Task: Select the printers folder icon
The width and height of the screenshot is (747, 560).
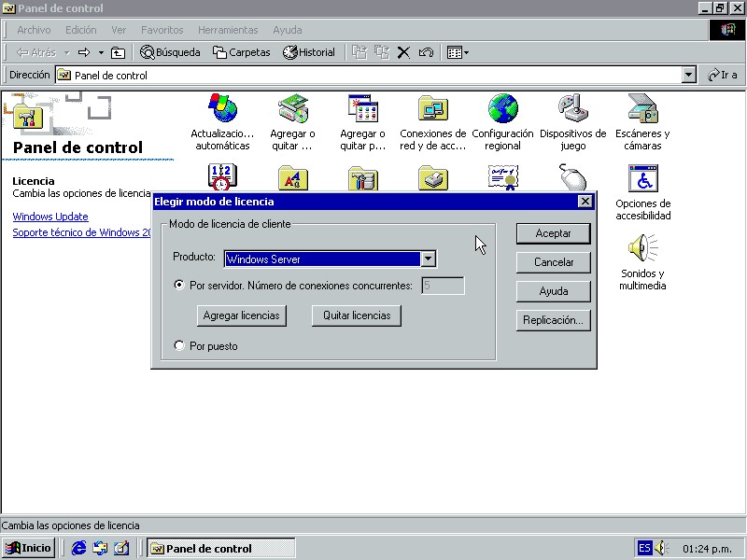Action: pyautogui.click(x=432, y=178)
